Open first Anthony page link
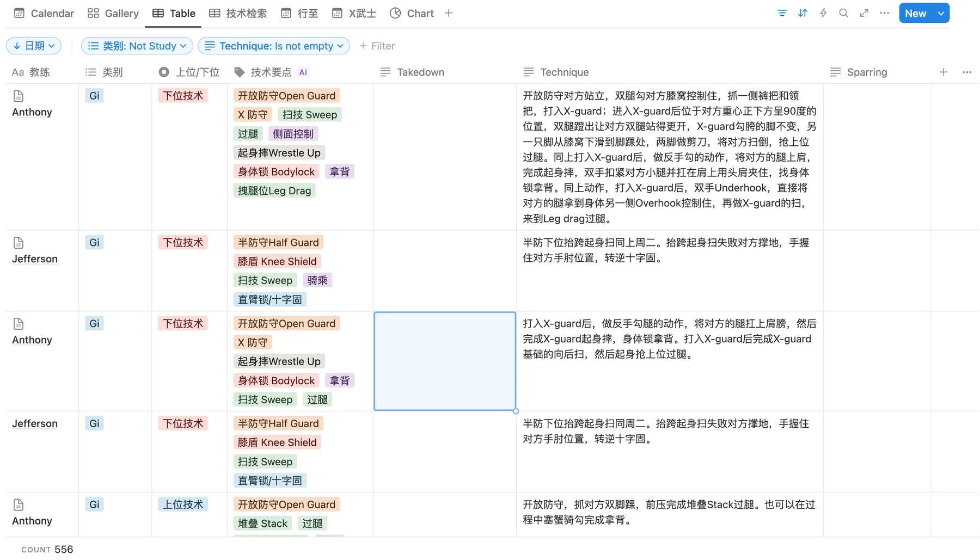 pos(32,112)
